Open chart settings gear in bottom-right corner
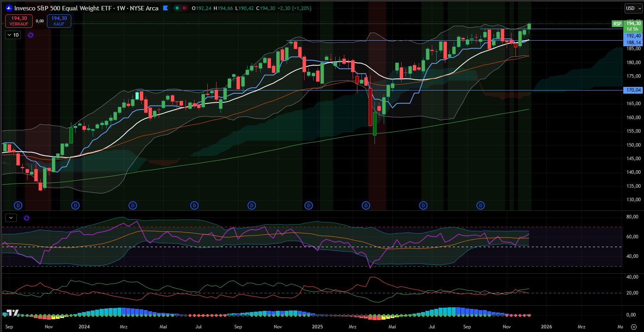The height and width of the screenshot is (332, 644). click(634, 327)
